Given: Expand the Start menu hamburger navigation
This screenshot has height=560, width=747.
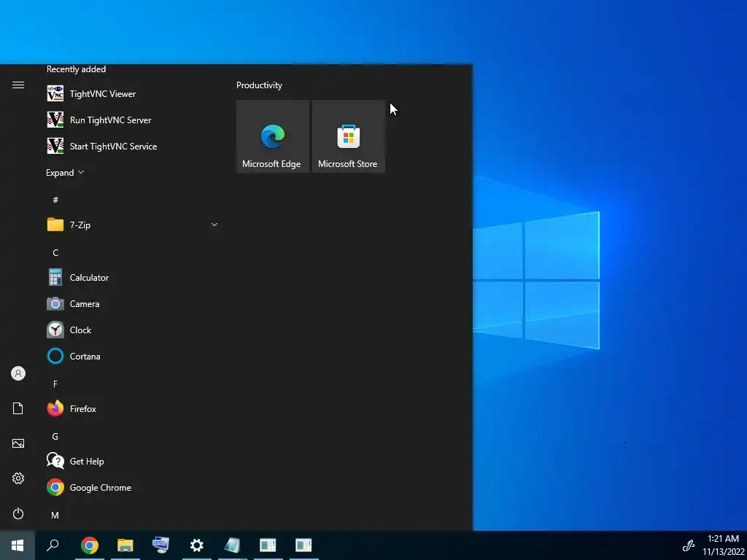Looking at the screenshot, I should pyautogui.click(x=18, y=85).
